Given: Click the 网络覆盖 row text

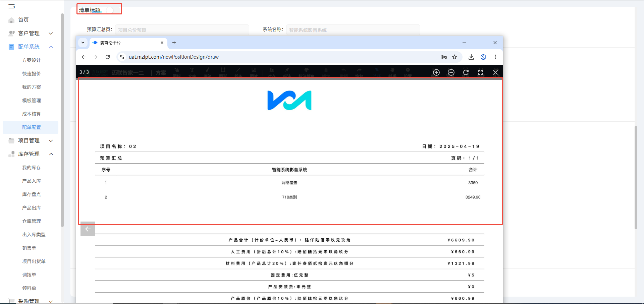Looking at the screenshot, I should (289, 183).
